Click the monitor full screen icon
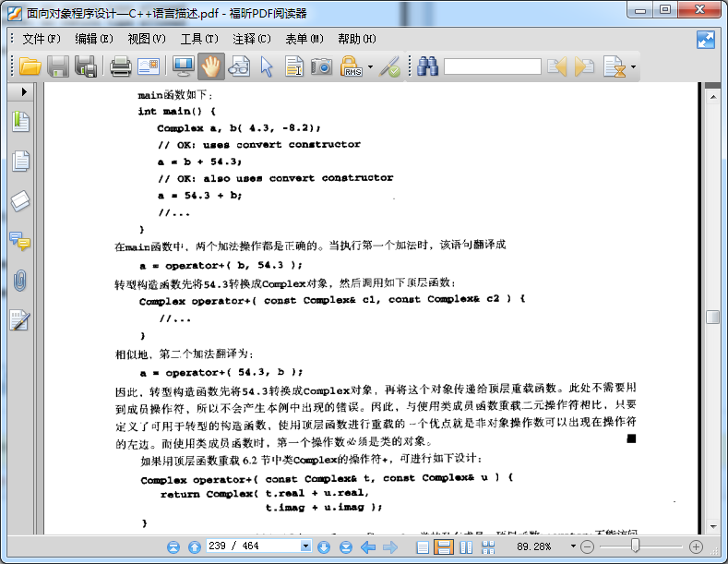This screenshot has width=728, height=564. (x=184, y=66)
